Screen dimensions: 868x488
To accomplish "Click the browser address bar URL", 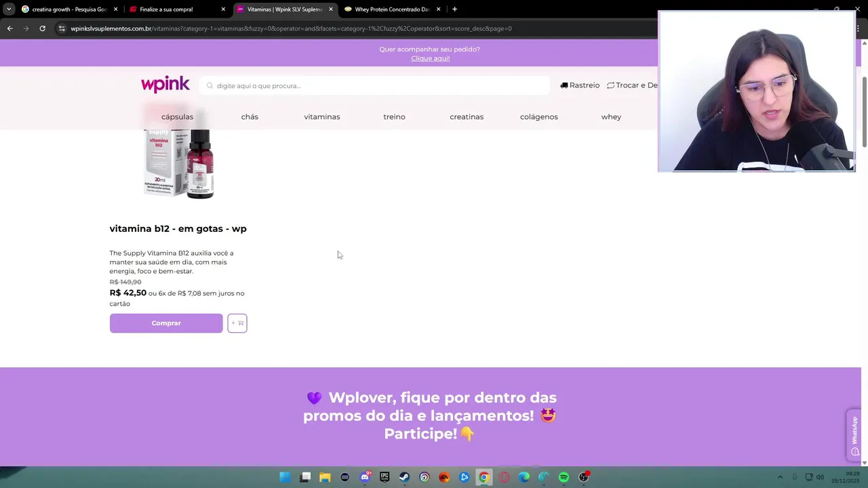I will (292, 28).
